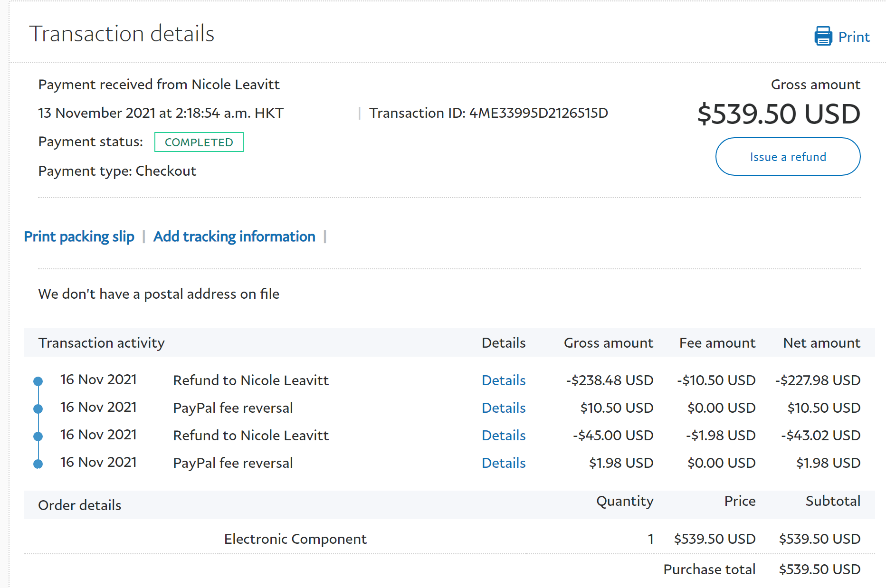This screenshot has width=886, height=588.
Task: Open Details for the -$238.48 refund
Action: click(503, 380)
